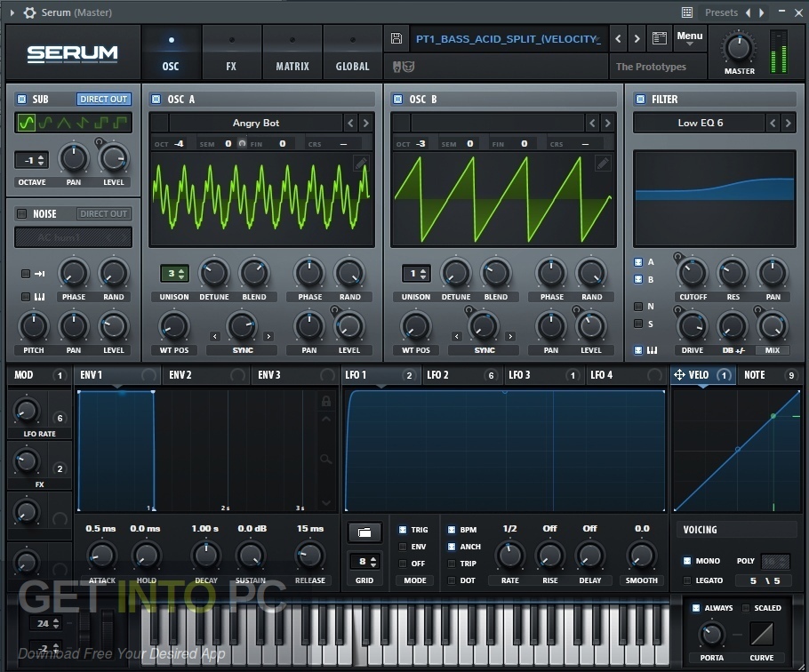Toggle filter routing for oscillator A
Screen dimensions: 809x672
click(638, 262)
